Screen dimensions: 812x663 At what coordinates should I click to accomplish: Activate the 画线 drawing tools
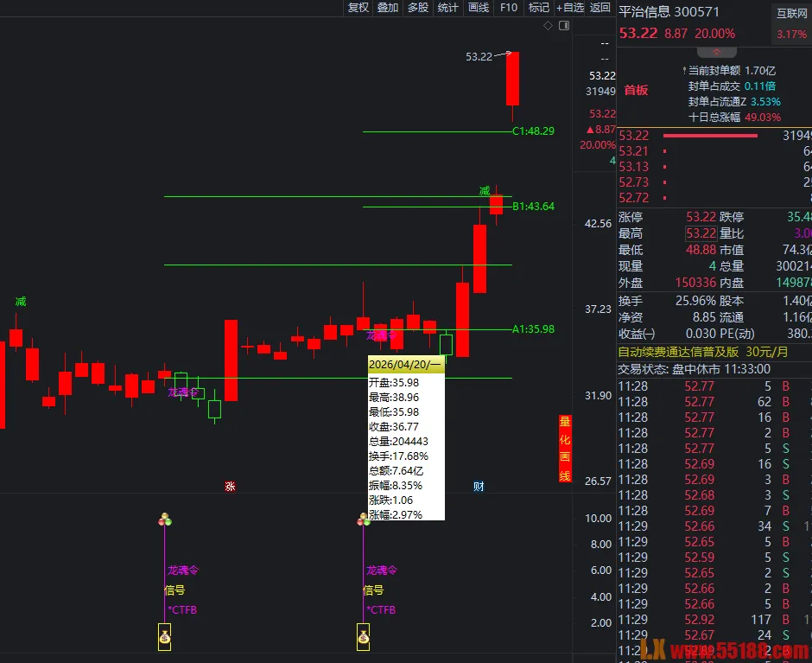tap(479, 8)
